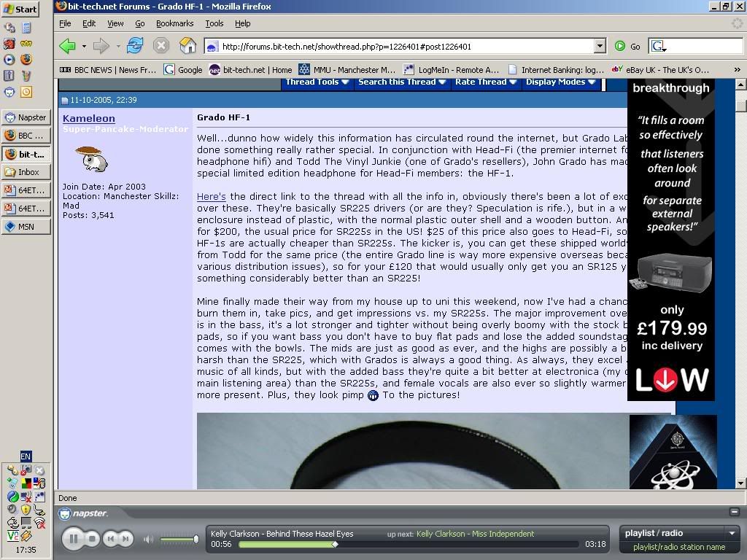Switch to Inbox from the taskbar
Screen dimensions: 747x560
point(27,172)
